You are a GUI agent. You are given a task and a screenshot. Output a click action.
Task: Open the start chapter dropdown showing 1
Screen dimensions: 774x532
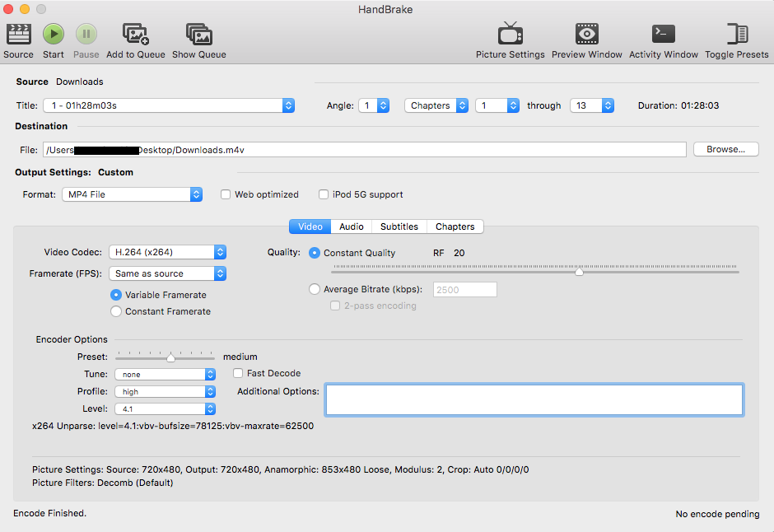click(x=497, y=105)
